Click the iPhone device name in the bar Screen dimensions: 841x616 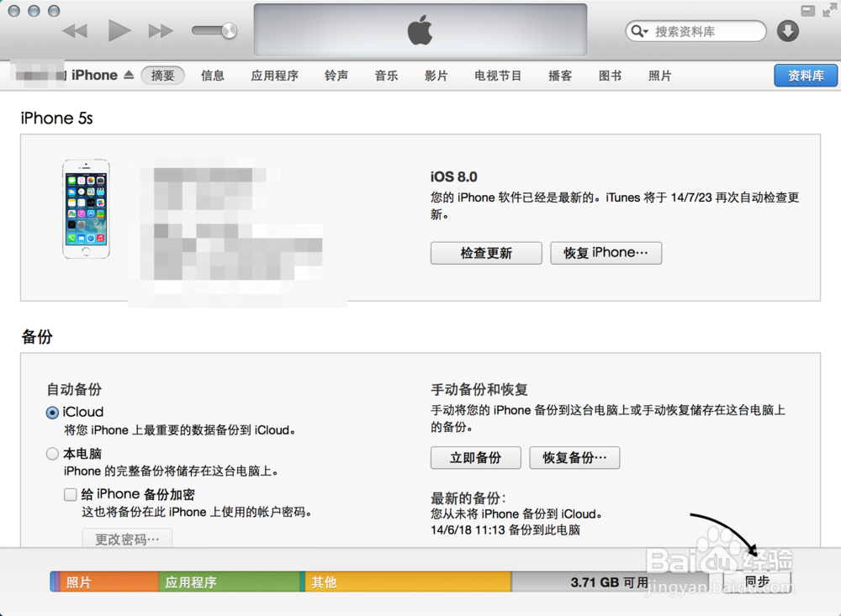click(94, 75)
